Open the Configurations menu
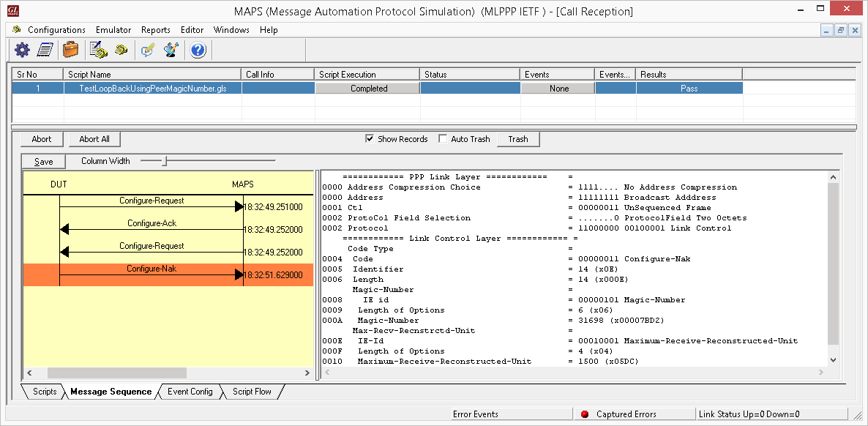The height and width of the screenshot is (426, 868). (56, 30)
